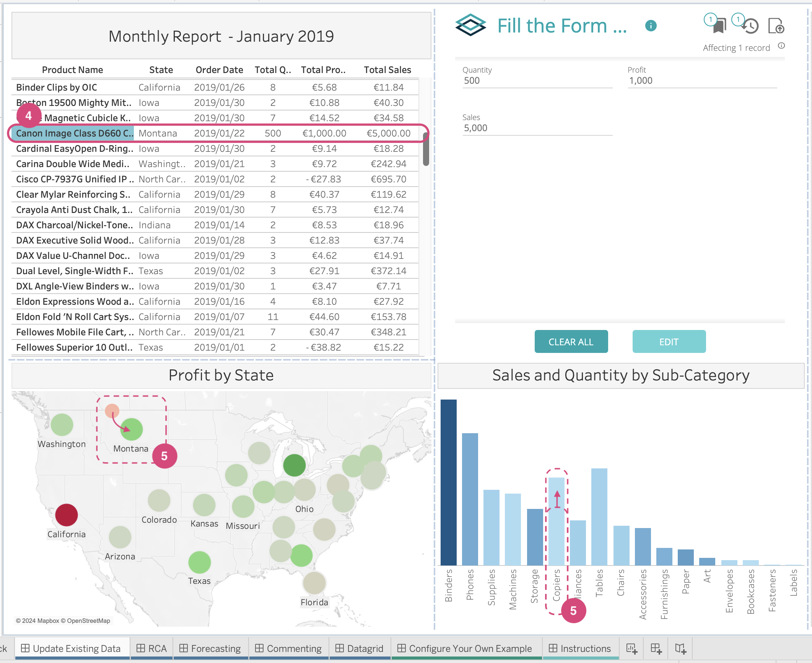This screenshot has height=663, width=812.
Task: Open the change history clock icon
Action: point(750,26)
